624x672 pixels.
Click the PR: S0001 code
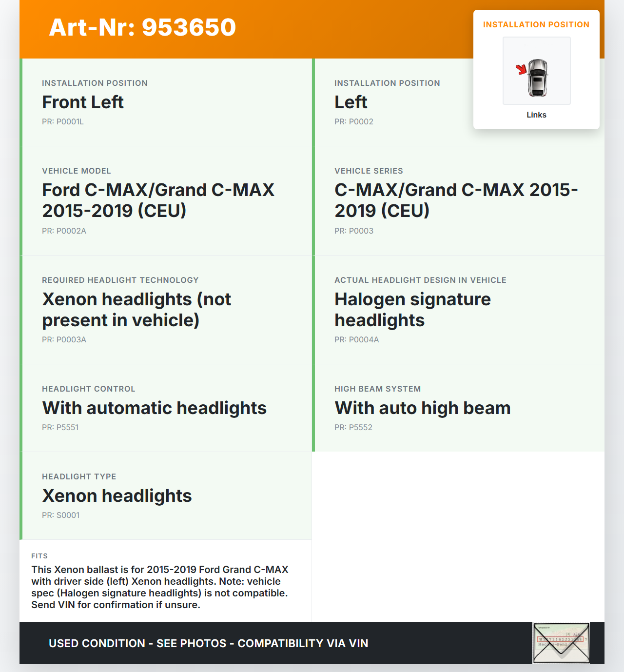pos(61,515)
